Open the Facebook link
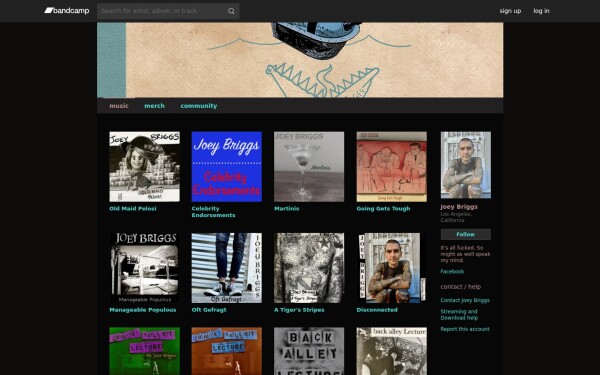This screenshot has width=600, height=375. click(452, 272)
